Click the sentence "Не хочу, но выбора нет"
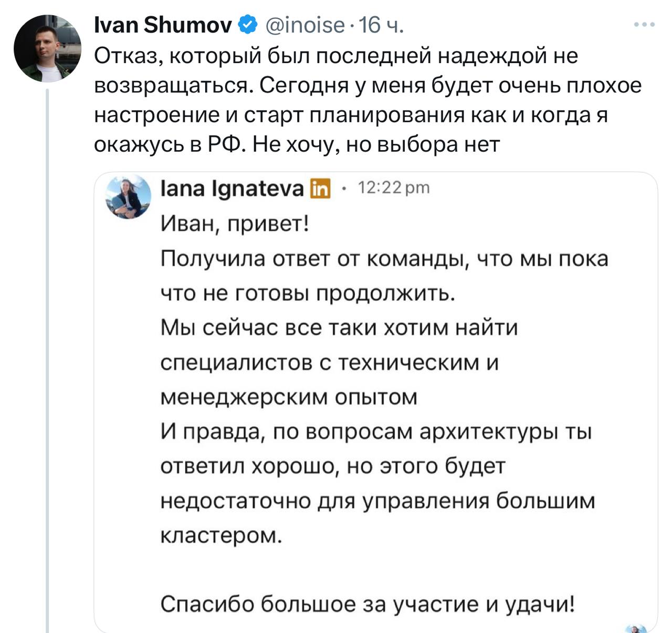 tap(376, 143)
